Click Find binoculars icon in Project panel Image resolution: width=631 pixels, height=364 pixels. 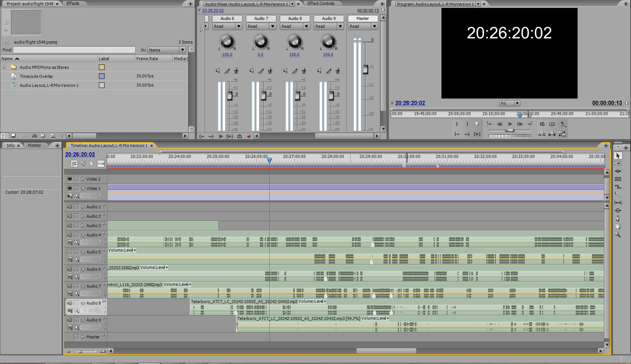pos(34,136)
